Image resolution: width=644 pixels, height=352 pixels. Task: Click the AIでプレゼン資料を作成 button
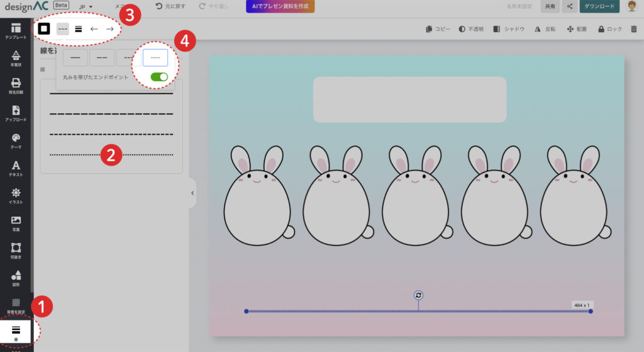[280, 6]
